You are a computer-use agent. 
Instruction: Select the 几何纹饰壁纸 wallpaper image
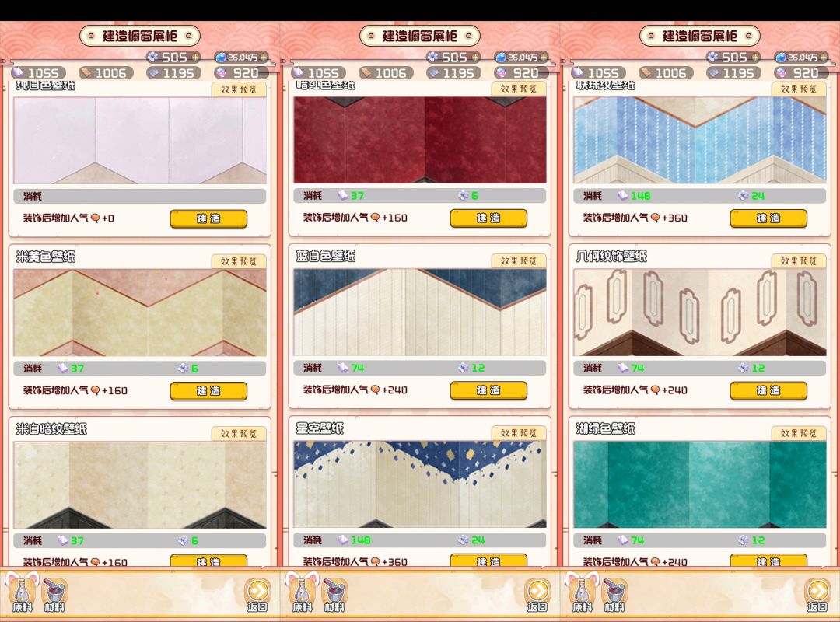700,313
